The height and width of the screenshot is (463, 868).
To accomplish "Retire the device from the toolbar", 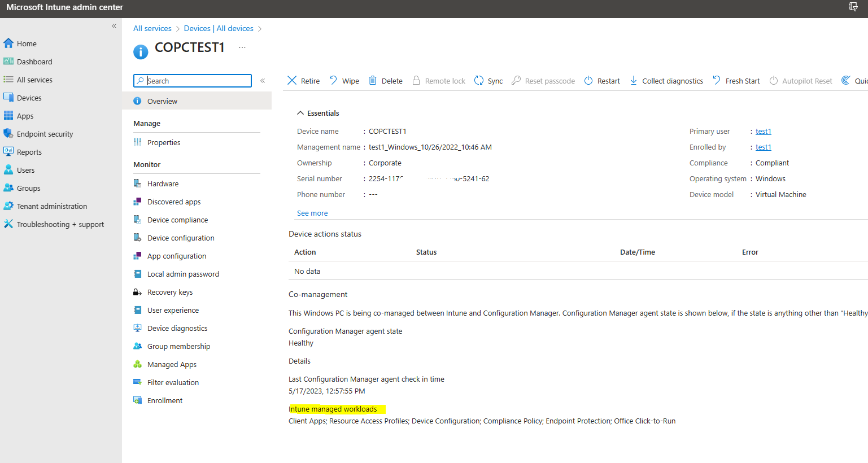I will (303, 81).
